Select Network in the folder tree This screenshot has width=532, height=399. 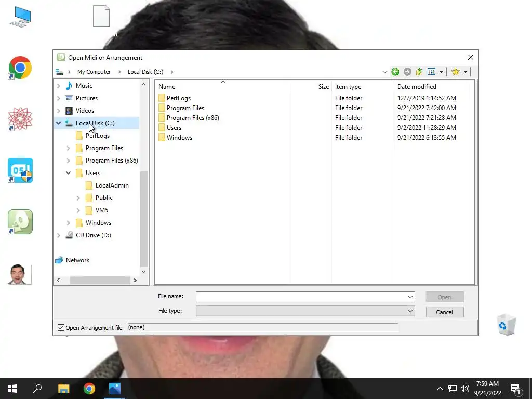click(x=78, y=260)
